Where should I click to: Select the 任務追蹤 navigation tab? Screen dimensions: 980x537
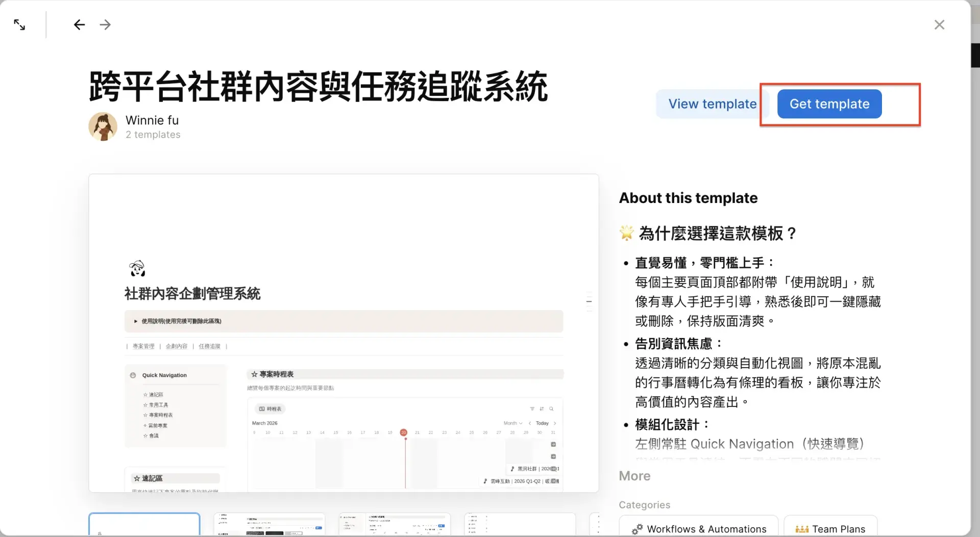click(210, 346)
